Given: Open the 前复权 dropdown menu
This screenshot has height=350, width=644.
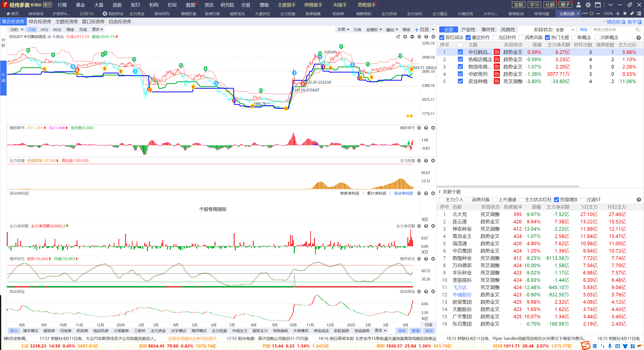Looking at the screenshot, I should pos(374,30).
